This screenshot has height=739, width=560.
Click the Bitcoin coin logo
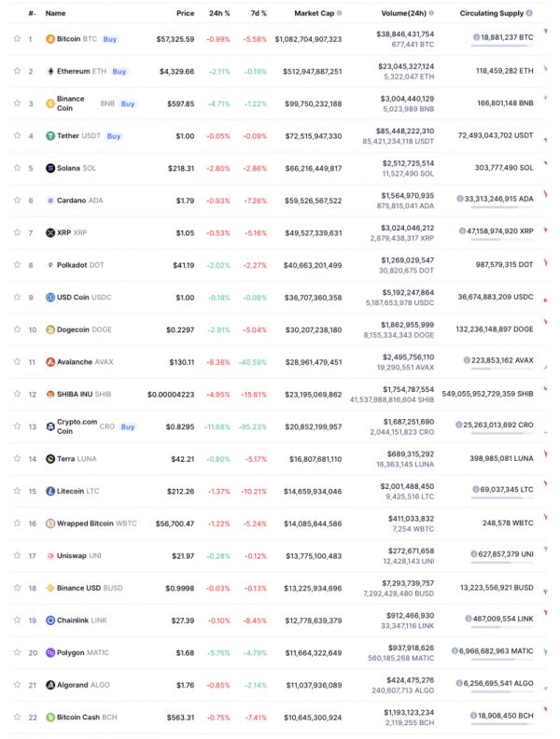click(50, 39)
